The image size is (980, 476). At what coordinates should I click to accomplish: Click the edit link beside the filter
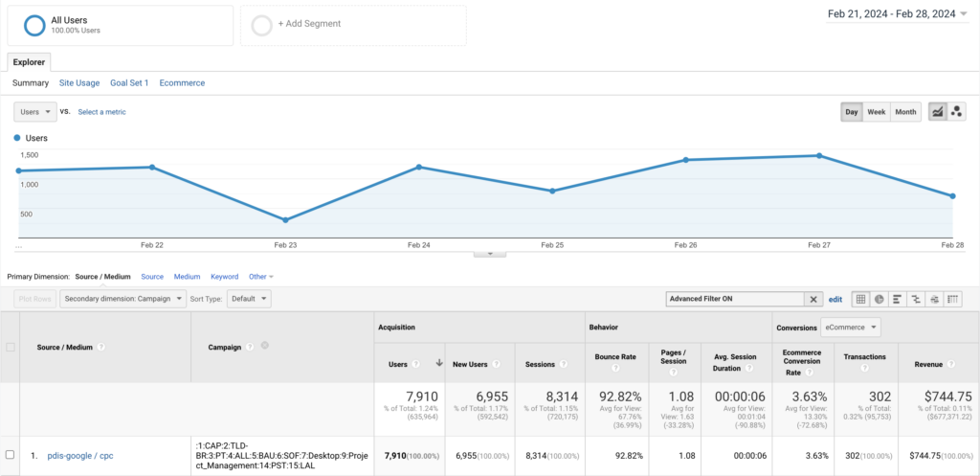(835, 299)
